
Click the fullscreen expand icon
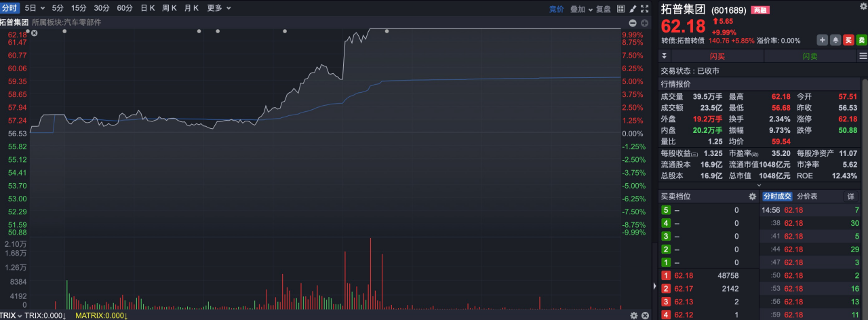click(x=644, y=9)
